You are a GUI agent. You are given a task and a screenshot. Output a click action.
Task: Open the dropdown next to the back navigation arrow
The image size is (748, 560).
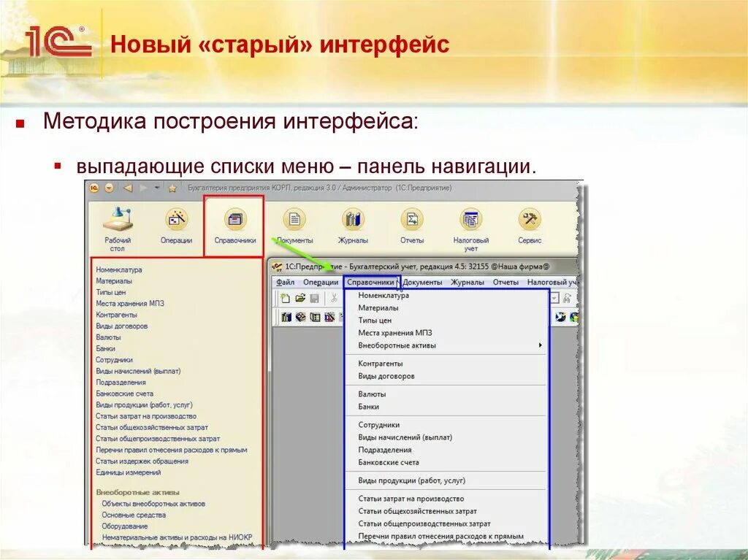(x=156, y=188)
